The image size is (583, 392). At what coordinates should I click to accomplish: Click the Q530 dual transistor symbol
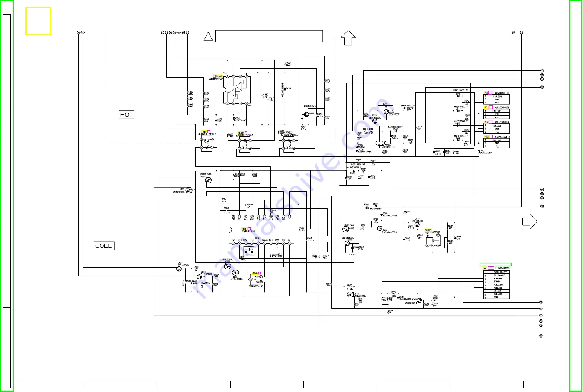point(380,144)
